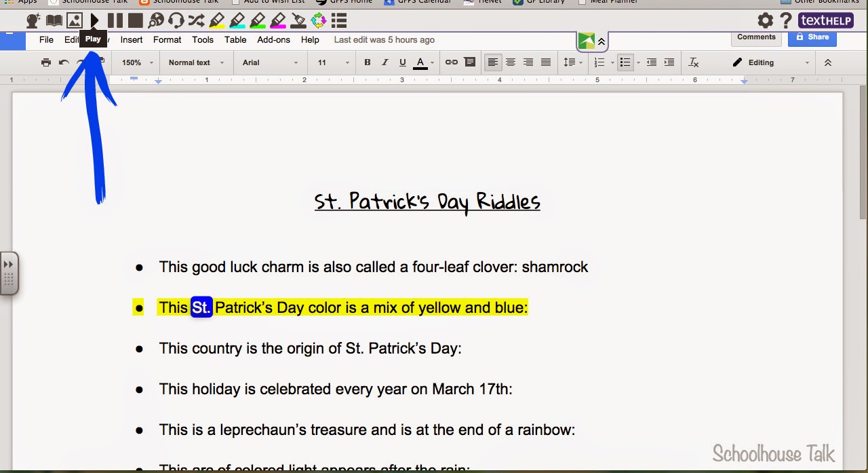Open the numbered list options arrow
The image size is (868, 473).
(x=612, y=62)
